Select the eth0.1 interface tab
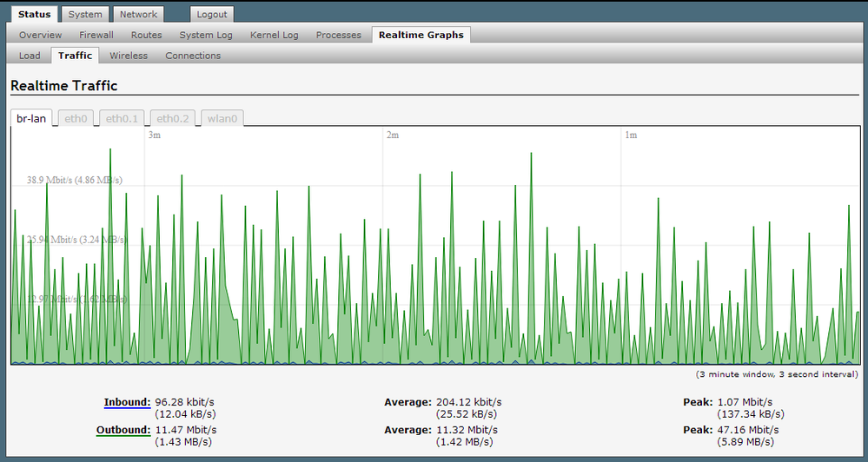Image resolution: width=868 pixels, height=462 pixels. 122,118
